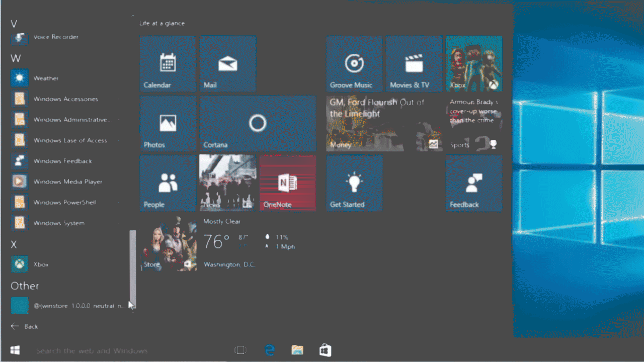Expand the Windows System folder
This screenshot has width=644, height=362.
click(x=65, y=223)
